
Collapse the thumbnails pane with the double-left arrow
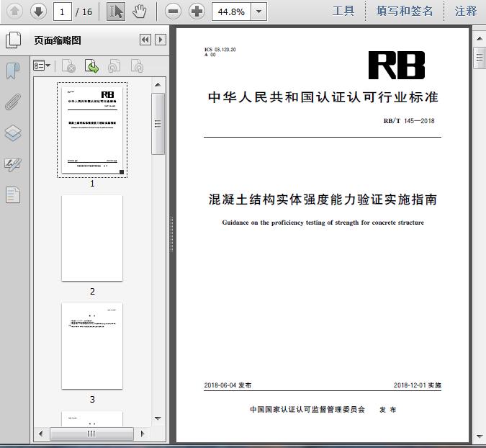[145, 40]
